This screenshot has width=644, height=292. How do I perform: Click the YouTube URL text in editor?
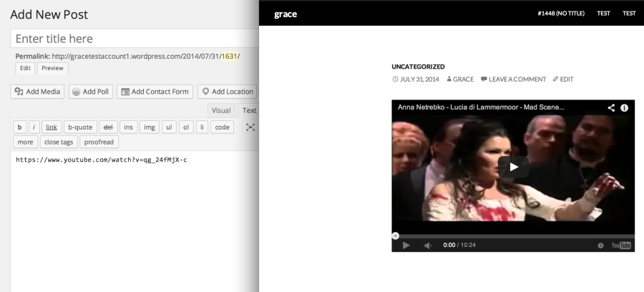(102, 160)
